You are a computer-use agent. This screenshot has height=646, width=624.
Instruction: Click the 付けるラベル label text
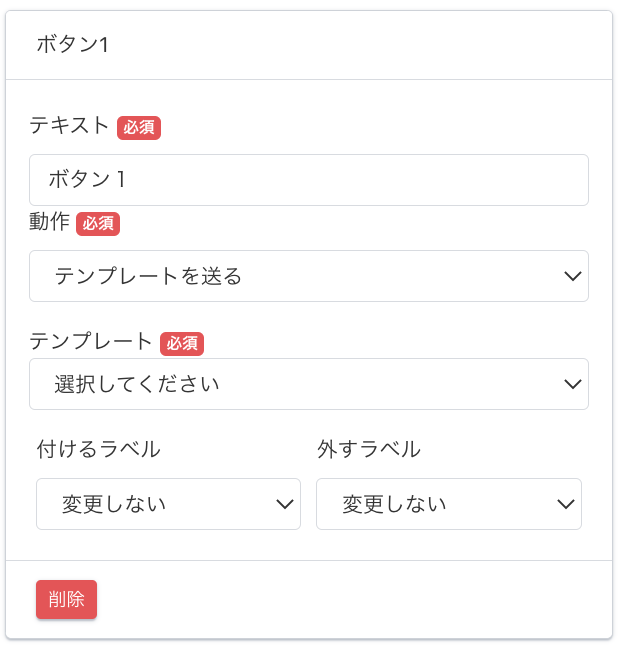(98, 449)
